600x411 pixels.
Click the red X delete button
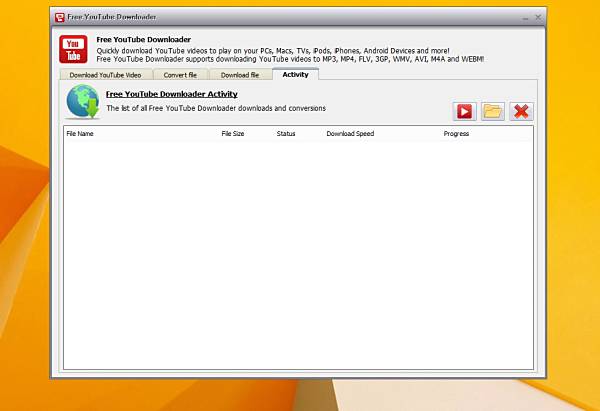click(521, 111)
